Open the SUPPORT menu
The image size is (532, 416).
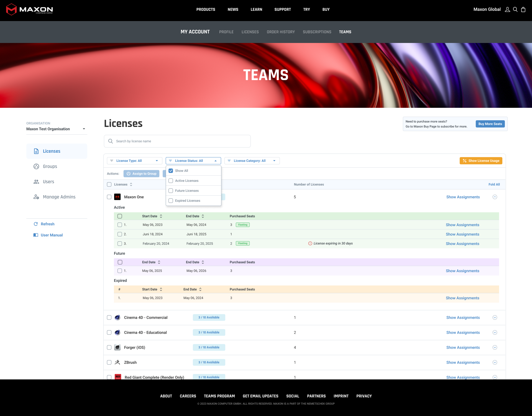[x=283, y=9]
